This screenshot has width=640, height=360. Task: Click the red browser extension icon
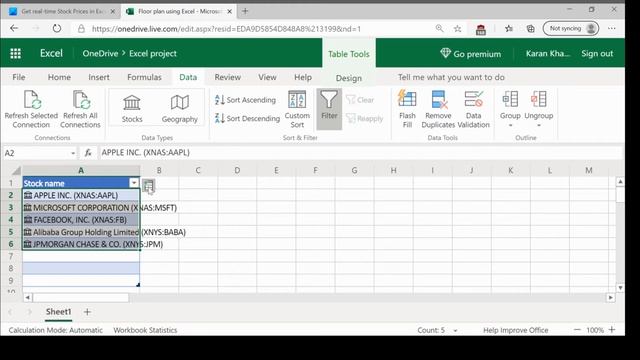pyautogui.click(x=481, y=29)
